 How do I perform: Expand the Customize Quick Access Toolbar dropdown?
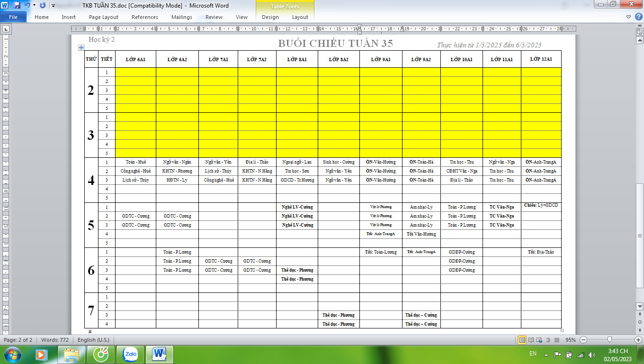click(x=53, y=6)
